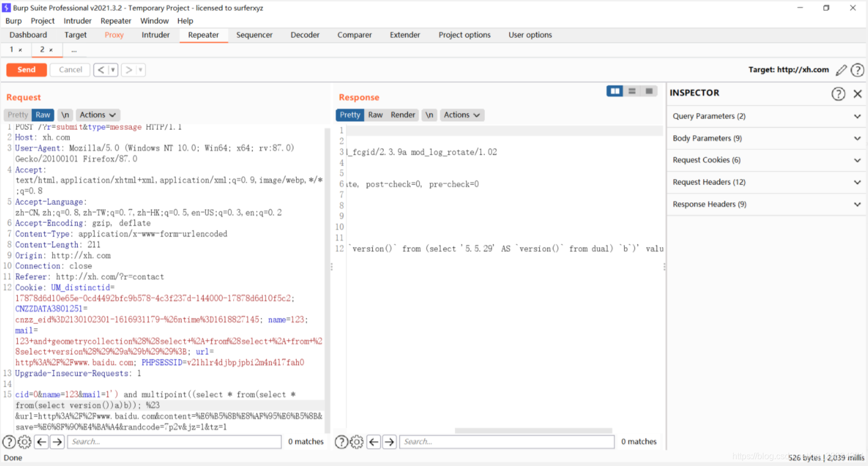Expand Response Headers (9) section
The width and height of the screenshot is (868, 466).
[767, 204]
